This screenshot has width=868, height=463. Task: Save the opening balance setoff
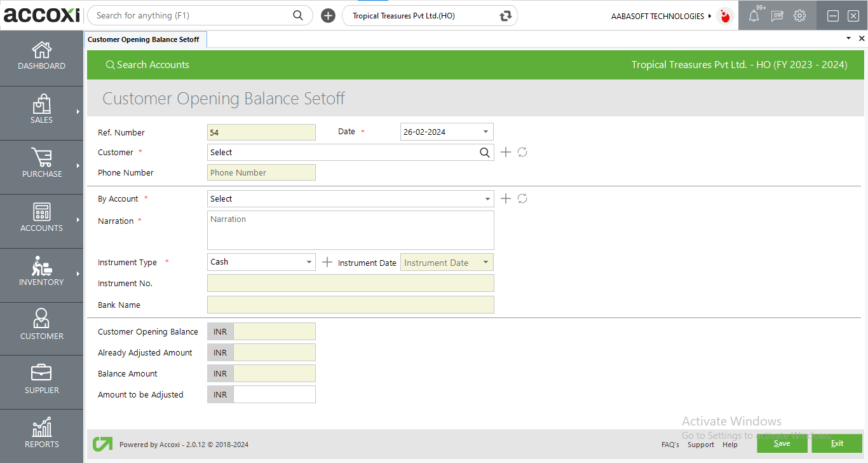click(x=782, y=443)
